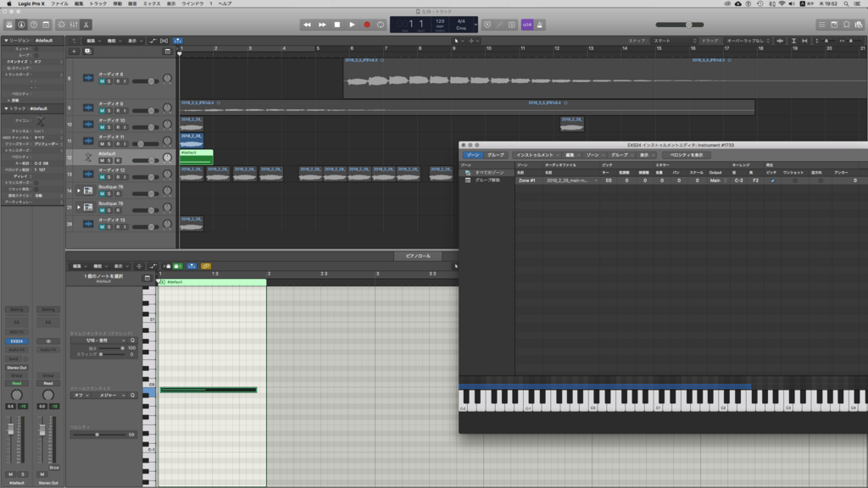The image size is (868, 488).
Task: Adjust the master volume slider in control bar
Action: [680, 25]
